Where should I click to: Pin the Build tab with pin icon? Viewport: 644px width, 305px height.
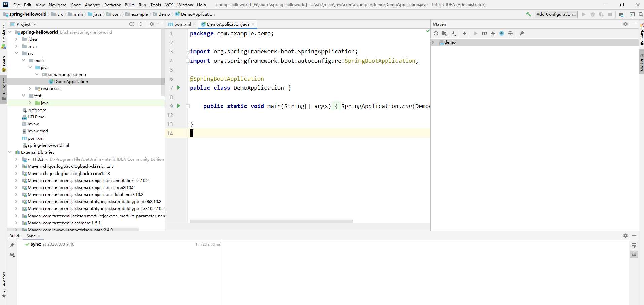coord(12,245)
